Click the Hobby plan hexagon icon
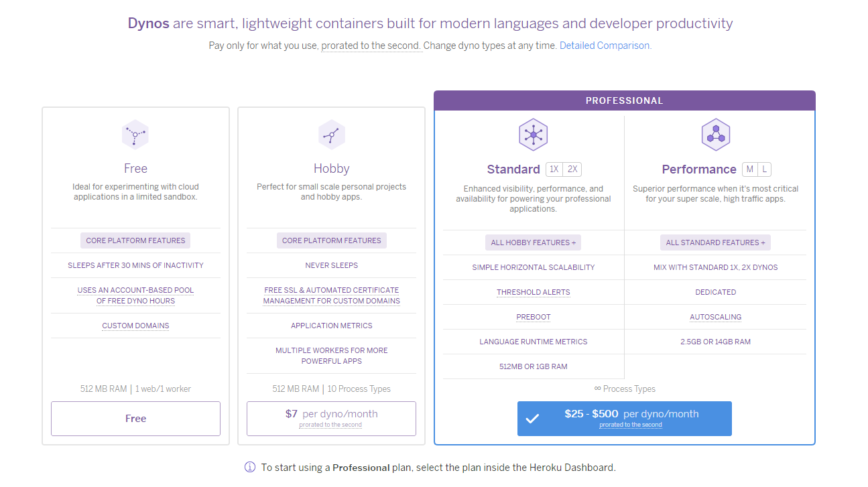This screenshot has height=487, width=868. pos(331,135)
